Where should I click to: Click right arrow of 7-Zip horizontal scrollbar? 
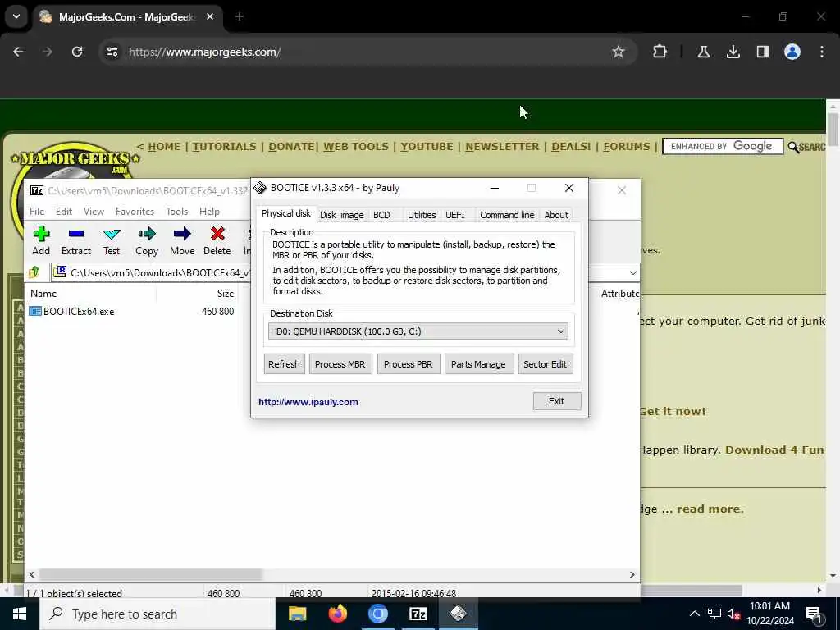point(632,574)
